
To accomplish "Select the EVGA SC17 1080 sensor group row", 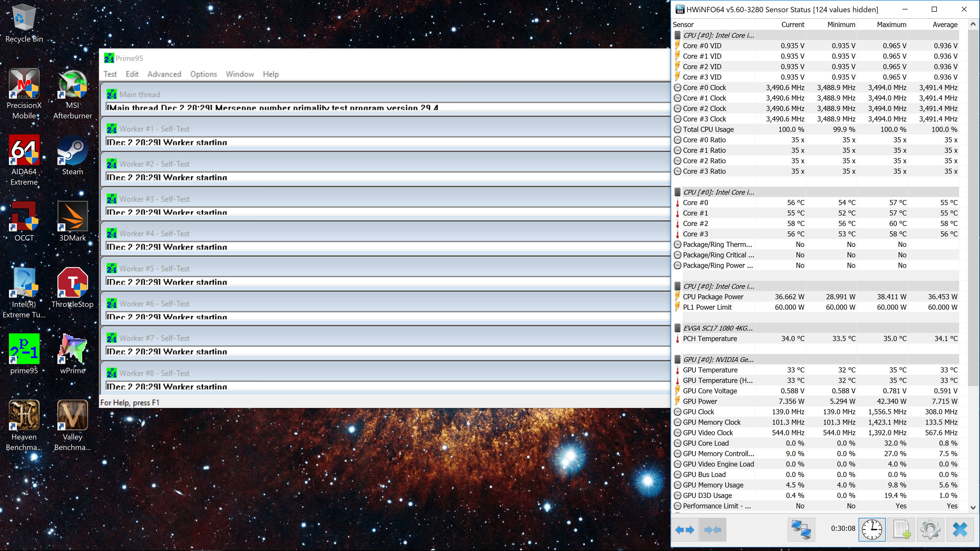I will click(x=717, y=328).
